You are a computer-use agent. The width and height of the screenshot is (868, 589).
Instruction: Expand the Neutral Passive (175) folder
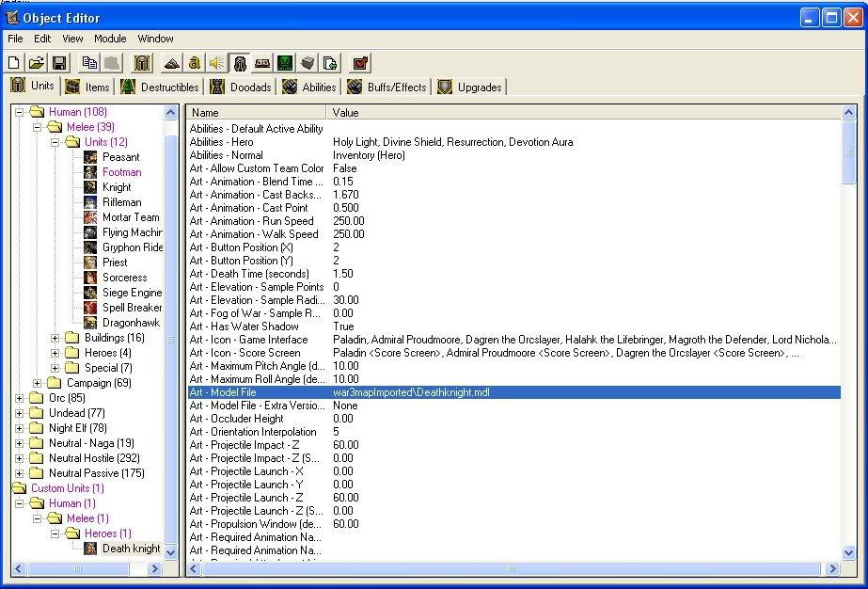pyautogui.click(x=20, y=473)
